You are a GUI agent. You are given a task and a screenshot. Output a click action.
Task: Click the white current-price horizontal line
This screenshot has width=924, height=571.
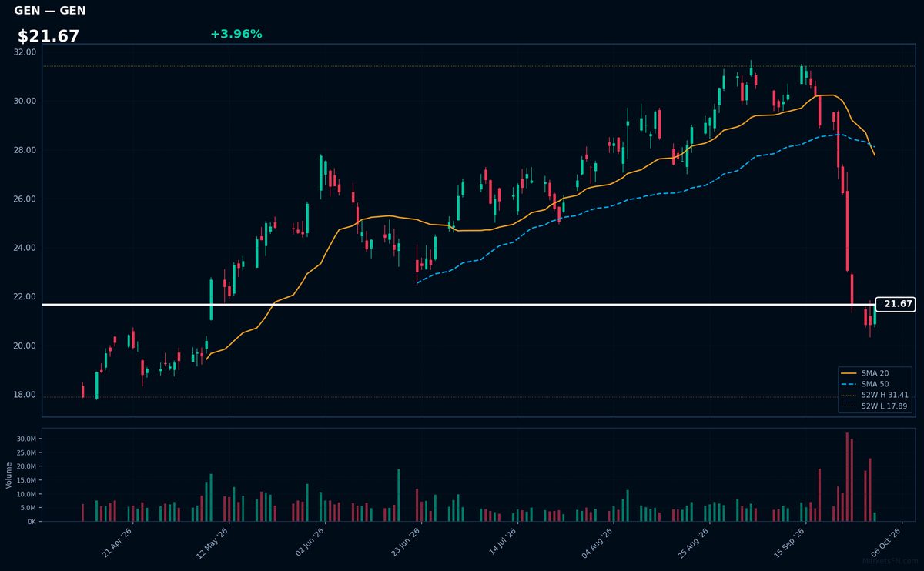459,305
